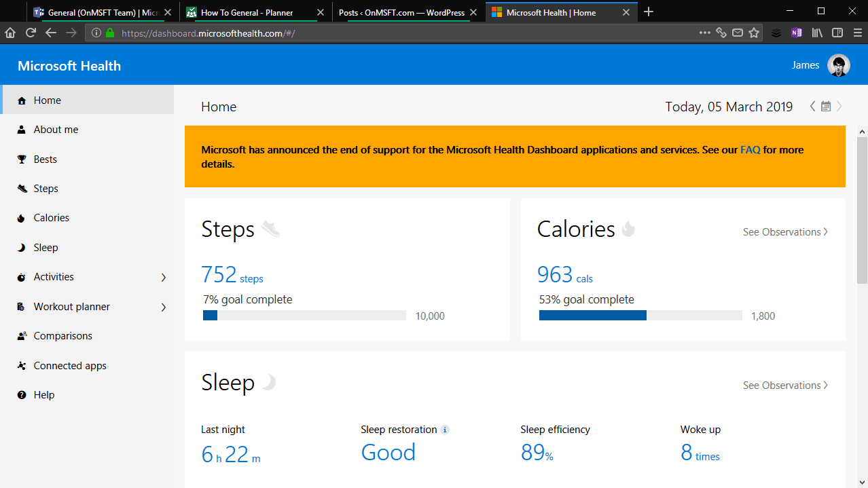The height and width of the screenshot is (488, 868).
Task: Click the OneNote extension icon
Action: [x=797, y=33]
